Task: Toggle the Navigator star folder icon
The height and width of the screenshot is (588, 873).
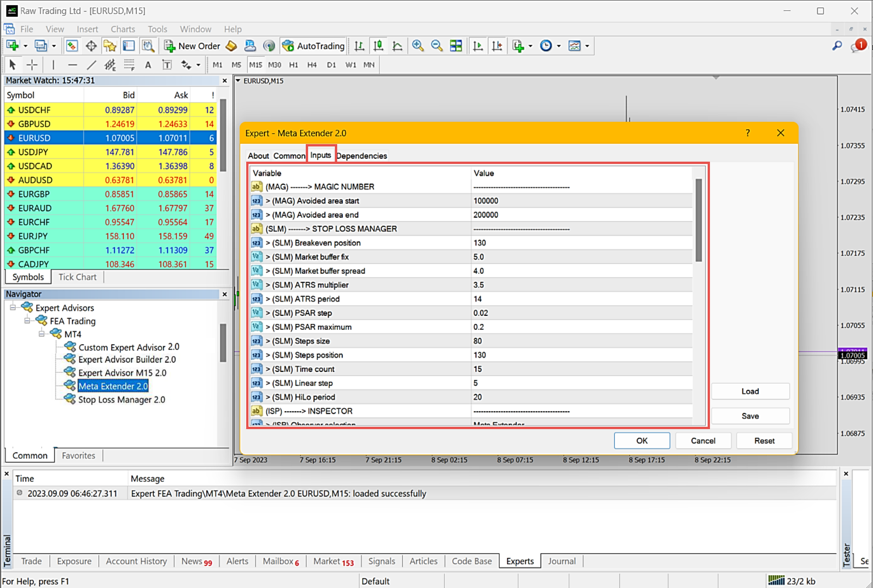Action: coord(110,46)
